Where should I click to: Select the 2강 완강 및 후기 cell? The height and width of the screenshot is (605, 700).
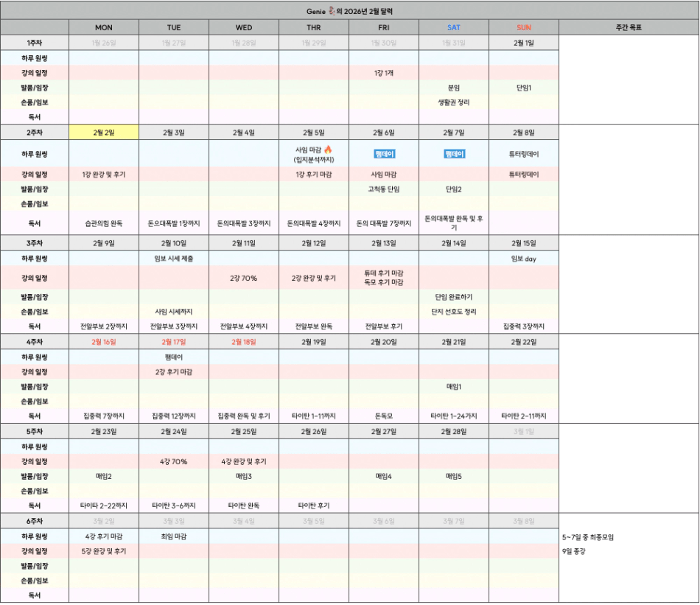(x=314, y=278)
